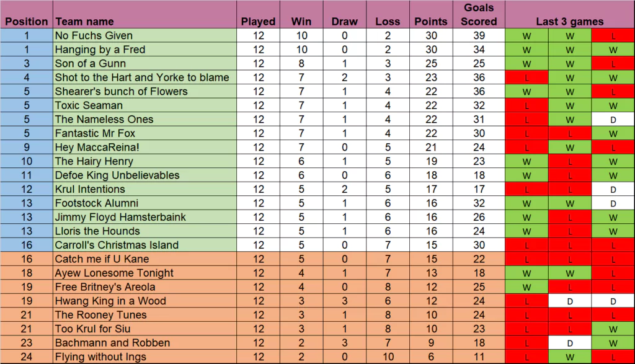Viewport: 635px width, 364px height.
Task: Select 'Jimmy Floyd Hamsterbaink' team cell
Action: click(x=120, y=217)
